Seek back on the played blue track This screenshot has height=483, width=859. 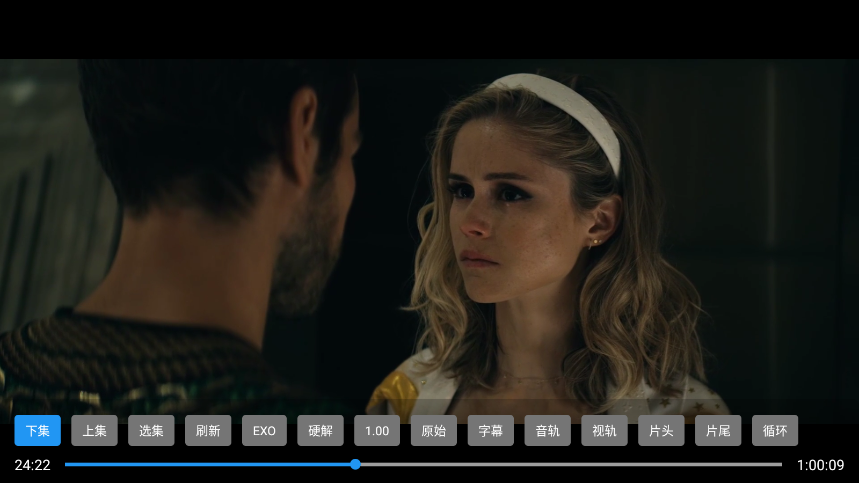(x=208, y=464)
